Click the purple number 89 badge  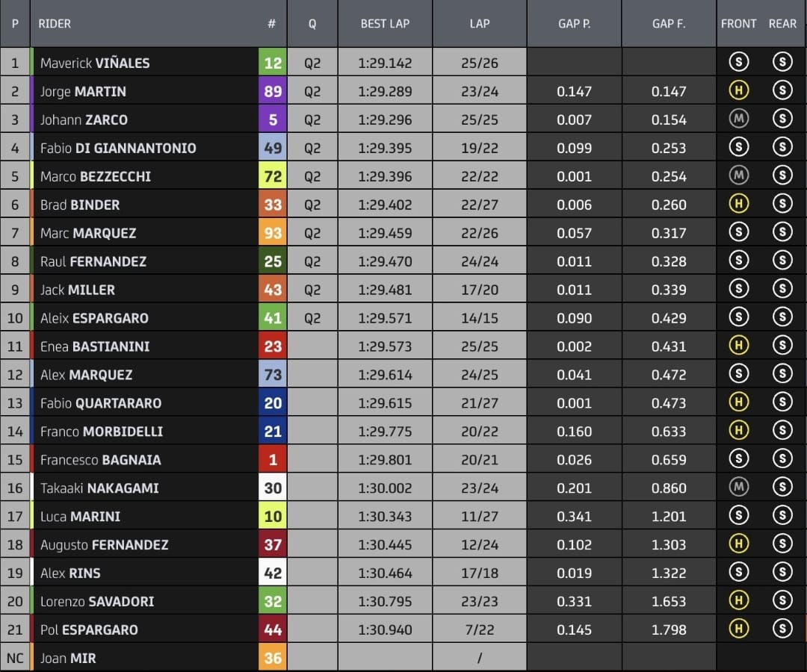[273, 91]
